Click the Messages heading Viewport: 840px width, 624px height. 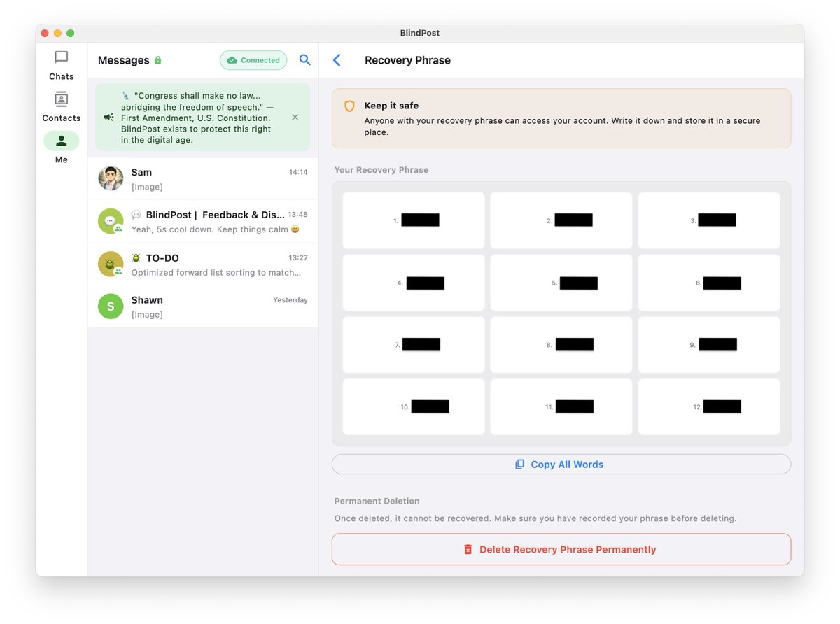pyautogui.click(x=124, y=60)
